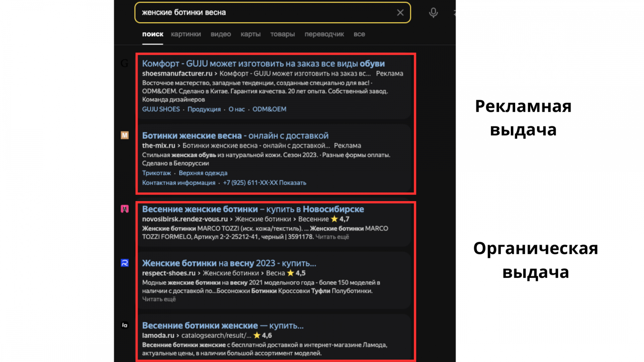644x362 pixels.
Task: Open the Комфорт - GUJU ad title link
Action: [x=263, y=64]
